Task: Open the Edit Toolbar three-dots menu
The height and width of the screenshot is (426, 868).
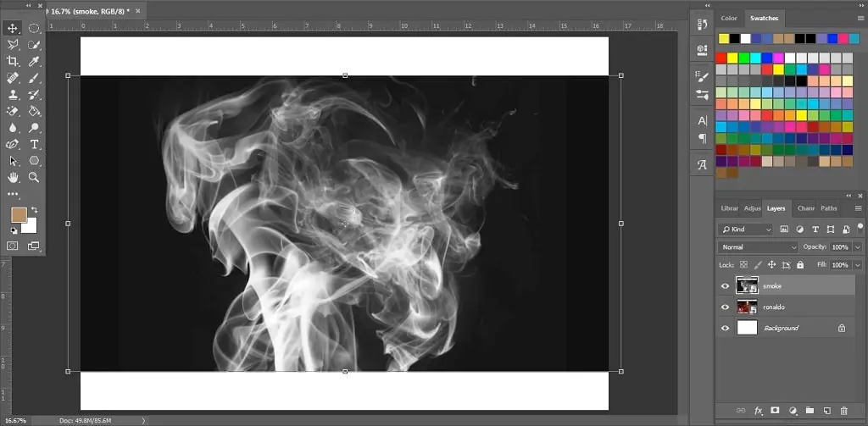Action: (12, 194)
